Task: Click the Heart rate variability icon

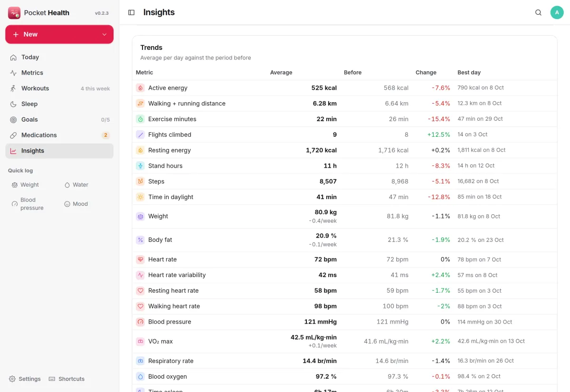Action: 140,275
